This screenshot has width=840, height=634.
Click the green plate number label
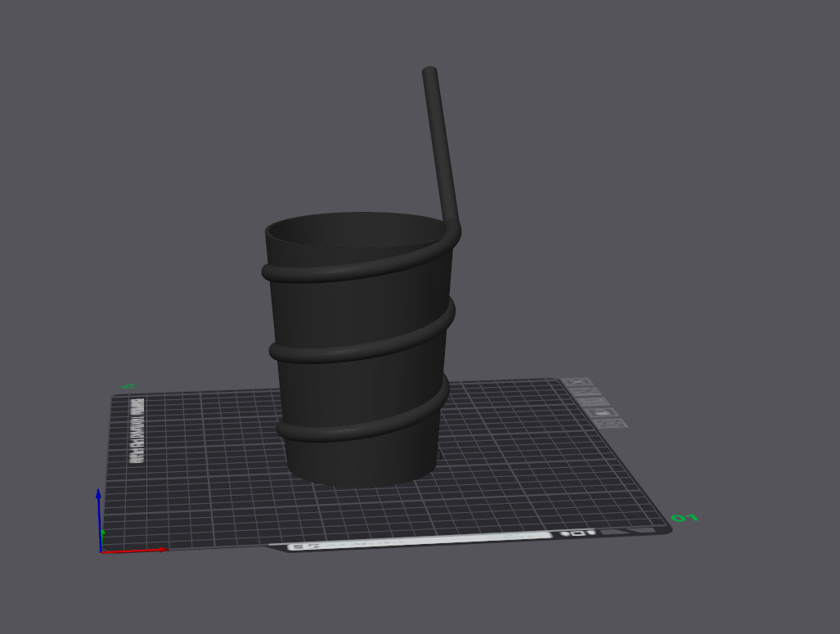685,518
